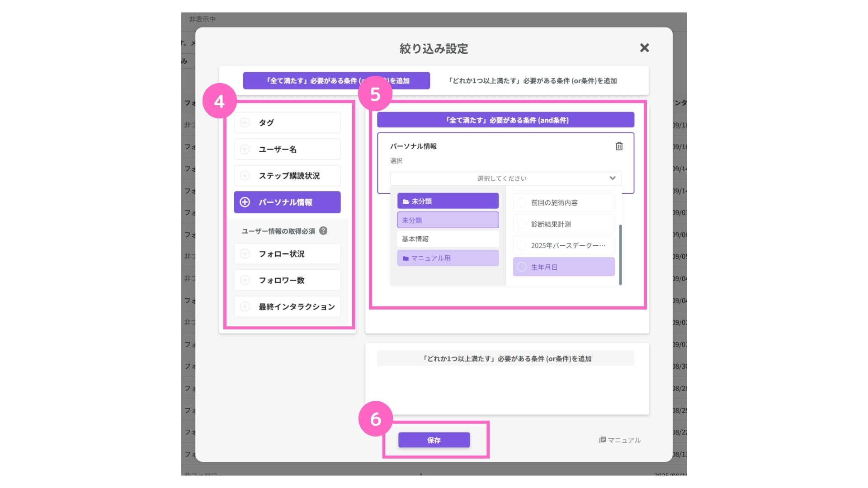
Task: Switch to the or条件を追加 tab
Action: (533, 81)
